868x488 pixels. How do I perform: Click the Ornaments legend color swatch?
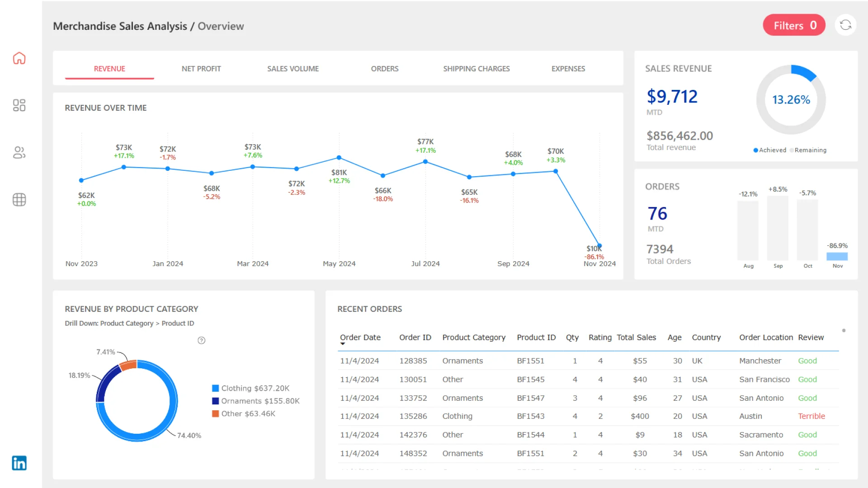tap(216, 401)
